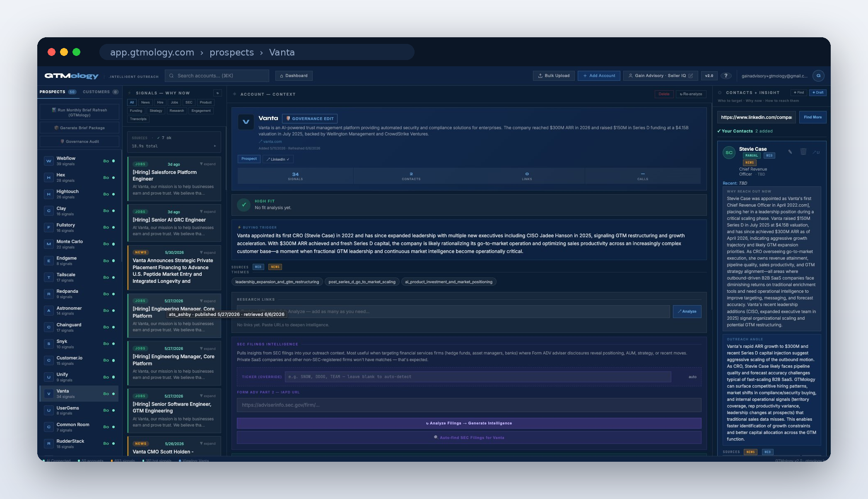Click Auto-find SEC Filings for Vanta
Screen dimensions: 868x499
[469, 437]
